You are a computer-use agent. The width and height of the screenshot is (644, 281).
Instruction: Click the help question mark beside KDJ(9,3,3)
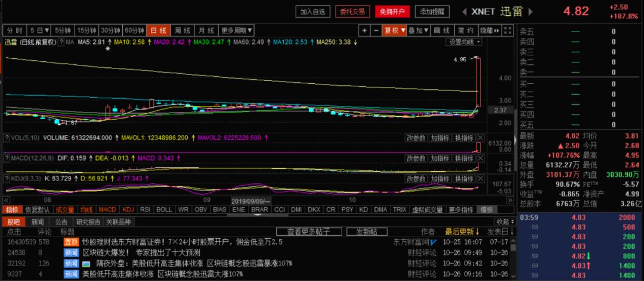[x=6, y=179]
